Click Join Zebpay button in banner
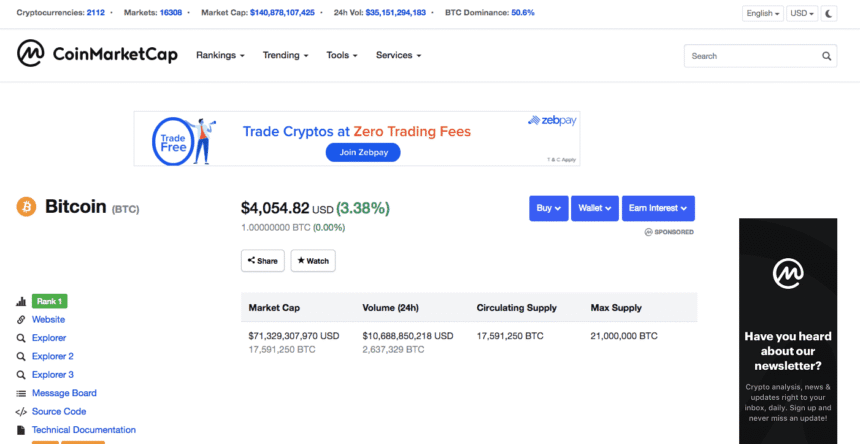Viewport: 860px width, 444px height. point(363,152)
